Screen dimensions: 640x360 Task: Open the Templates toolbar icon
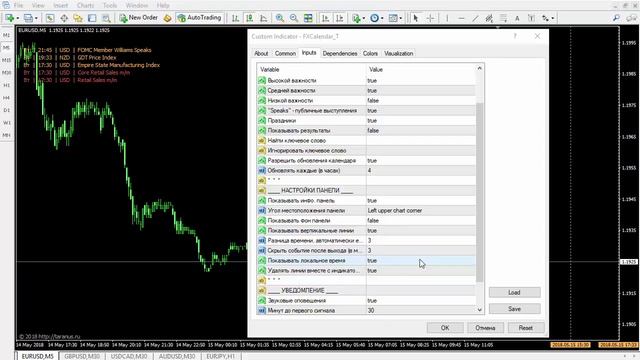coord(393,18)
